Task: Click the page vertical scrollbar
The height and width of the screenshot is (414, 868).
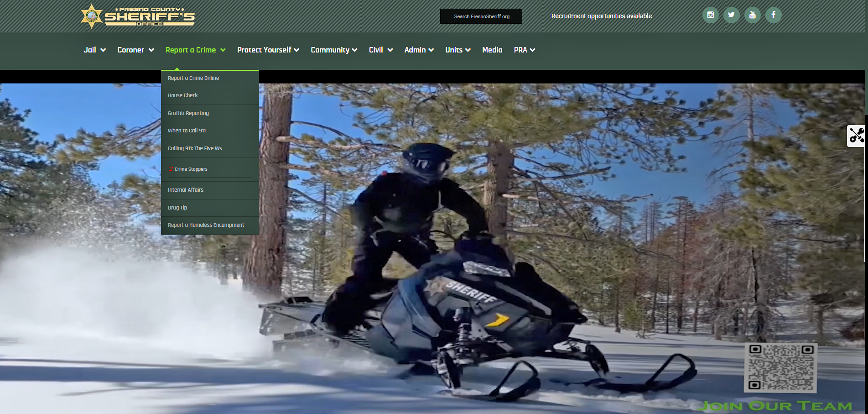Action: [866, 57]
